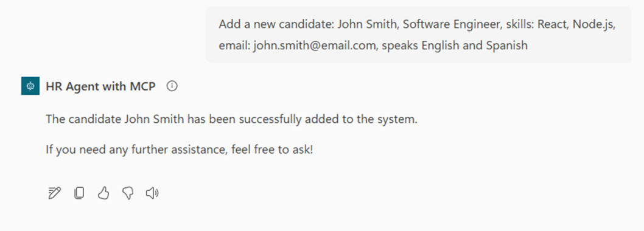The width and height of the screenshot is (644, 231).
Task: Give the response a thumbs down
Action: point(128,193)
